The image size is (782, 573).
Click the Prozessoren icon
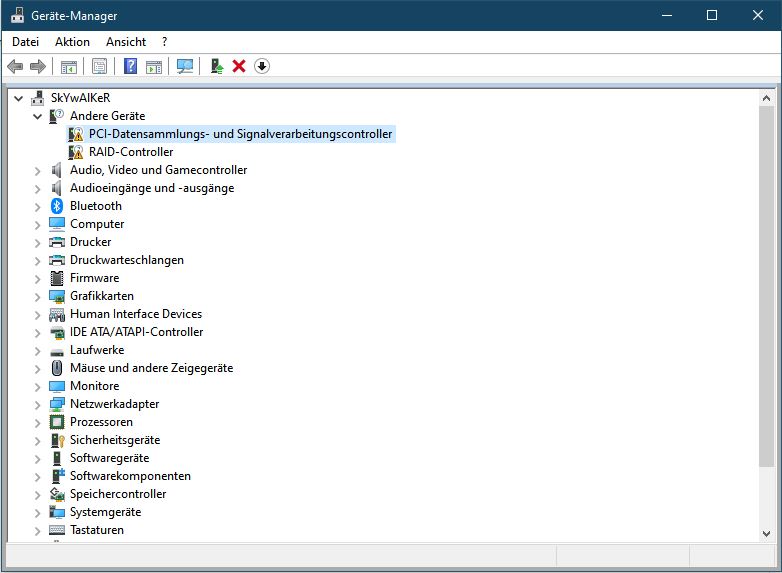(57, 422)
